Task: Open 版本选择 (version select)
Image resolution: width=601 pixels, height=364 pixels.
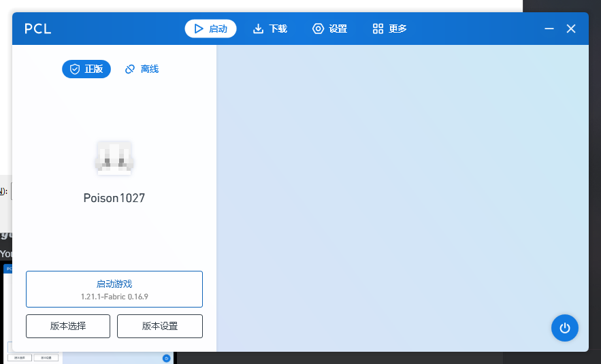Action: [68, 326]
